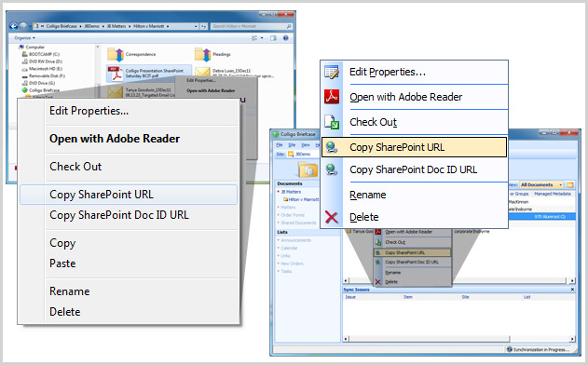Click JBDemo in the Explorer breadcrumb path
Screen dimensions: 588x365
pyautogui.click(x=92, y=26)
